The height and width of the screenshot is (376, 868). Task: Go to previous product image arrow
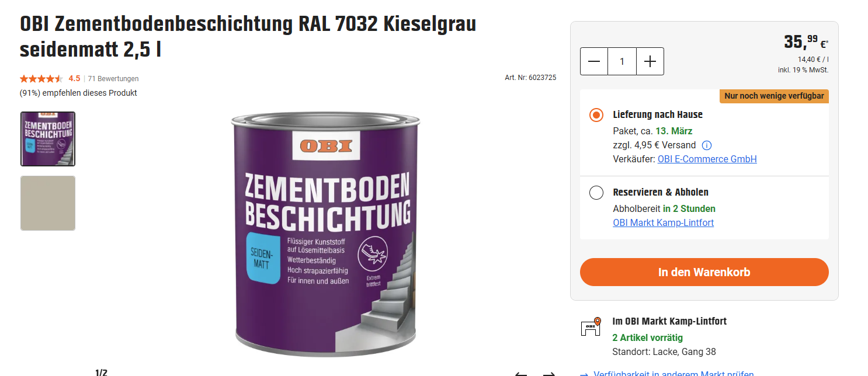point(520,374)
